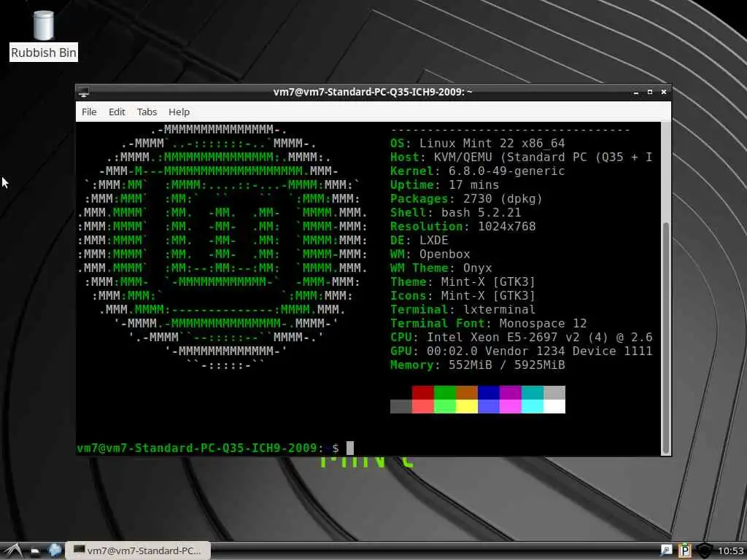Open the Help menu in the terminal
Image resolution: width=747 pixels, height=560 pixels.
(x=179, y=112)
